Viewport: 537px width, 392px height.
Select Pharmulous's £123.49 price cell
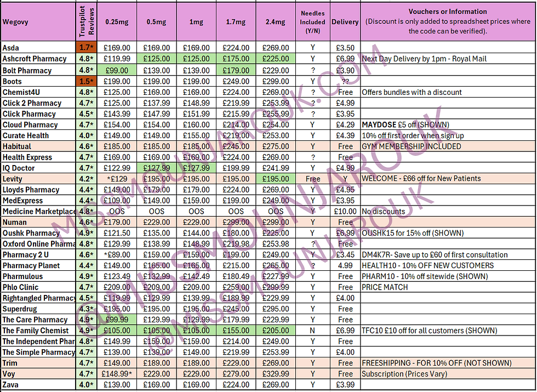117,276
